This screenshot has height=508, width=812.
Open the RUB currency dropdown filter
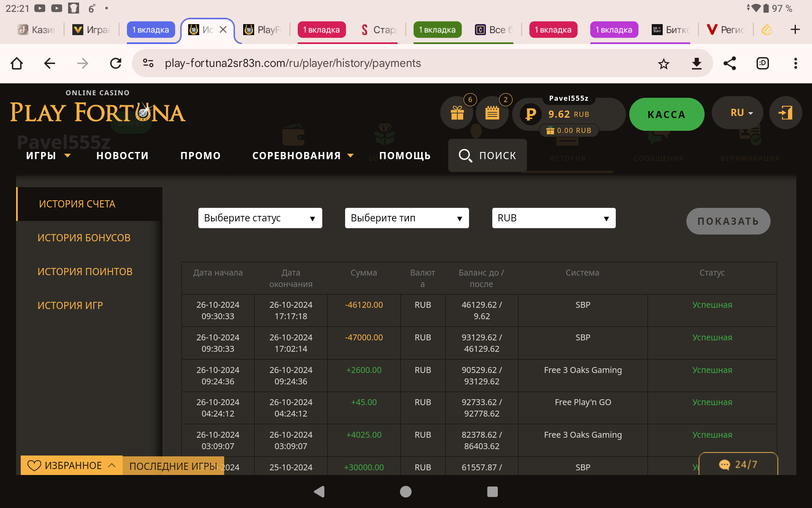pyautogui.click(x=553, y=218)
